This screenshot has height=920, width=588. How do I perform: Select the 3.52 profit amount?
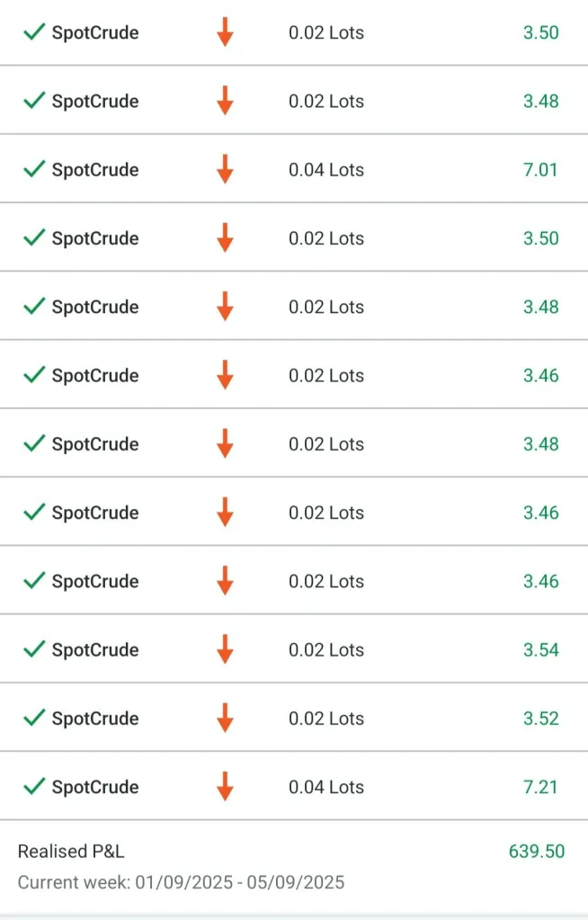[x=540, y=719]
